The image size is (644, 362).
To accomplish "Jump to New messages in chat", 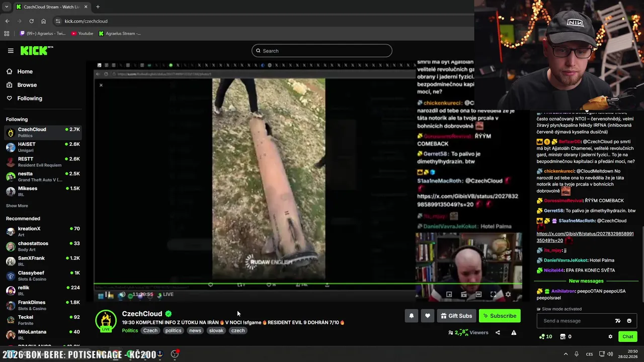I will point(586,281).
